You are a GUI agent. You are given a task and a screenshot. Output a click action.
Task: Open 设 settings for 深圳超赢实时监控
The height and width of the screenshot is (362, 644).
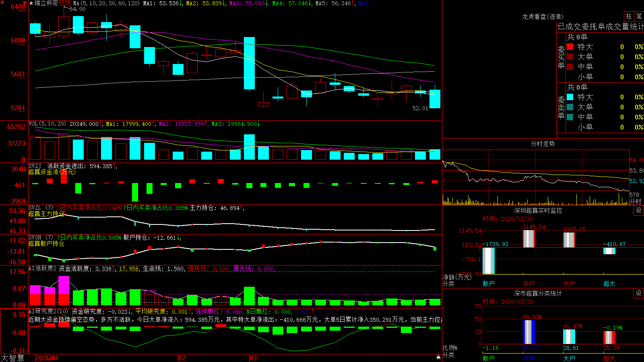pos(639,210)
